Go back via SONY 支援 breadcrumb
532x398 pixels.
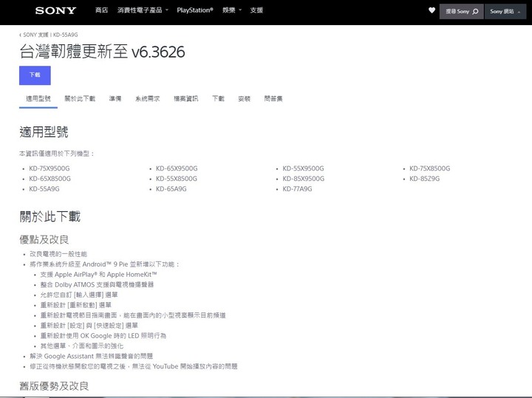click(34, 35)
